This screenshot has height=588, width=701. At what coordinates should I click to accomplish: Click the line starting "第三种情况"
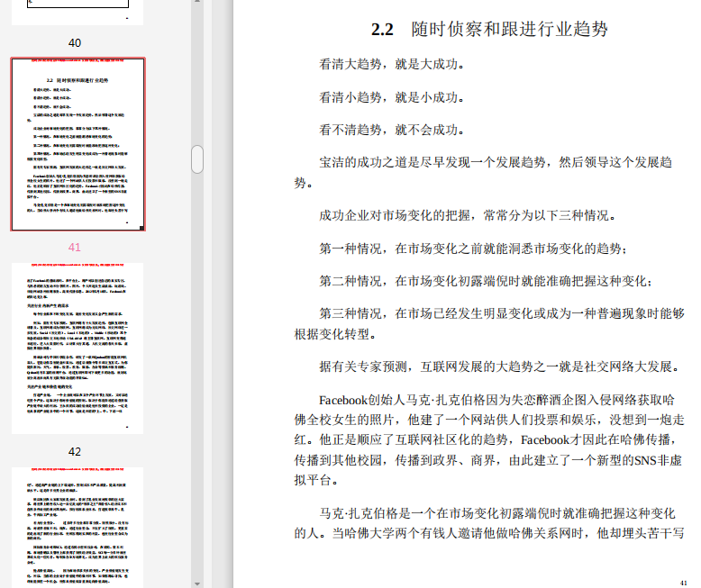tap(489, 324)
